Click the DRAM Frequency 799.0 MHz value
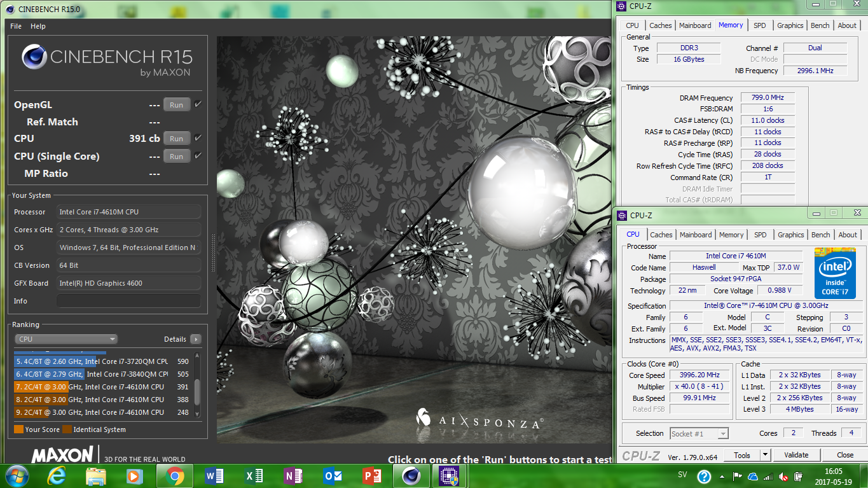 pyautogui.click(x=768, y=98)
